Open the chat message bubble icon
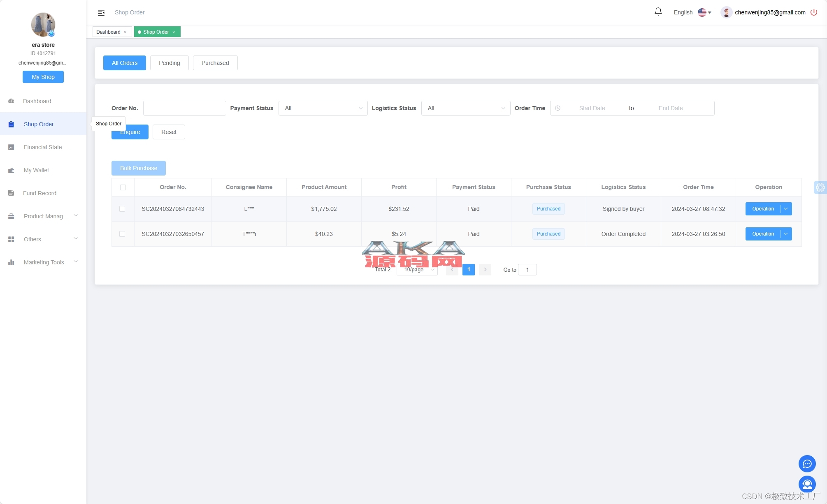This screenshot has width=827, height=504. (x=807, y=464)
